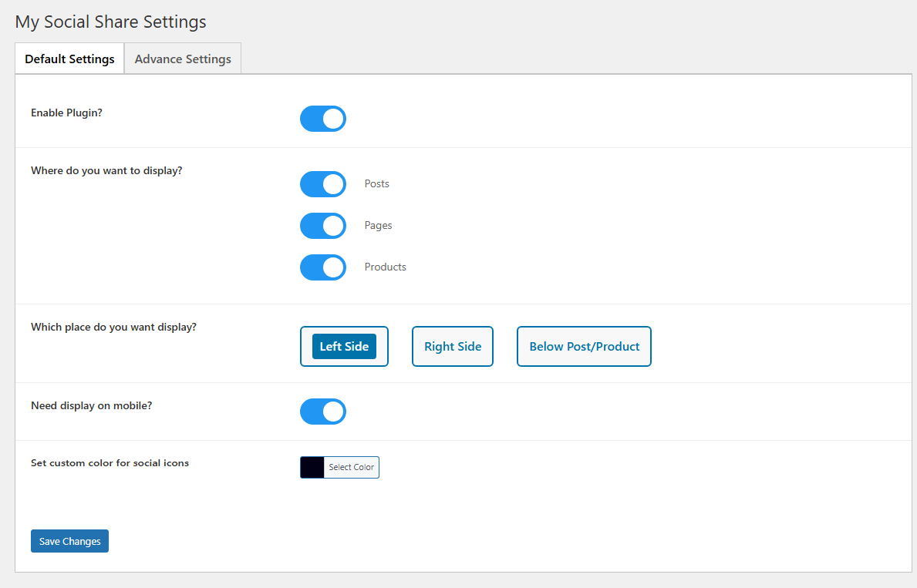Screen dimensions: 917x588
Task: Click the My Social Share Settings heading
Action: 110,22
